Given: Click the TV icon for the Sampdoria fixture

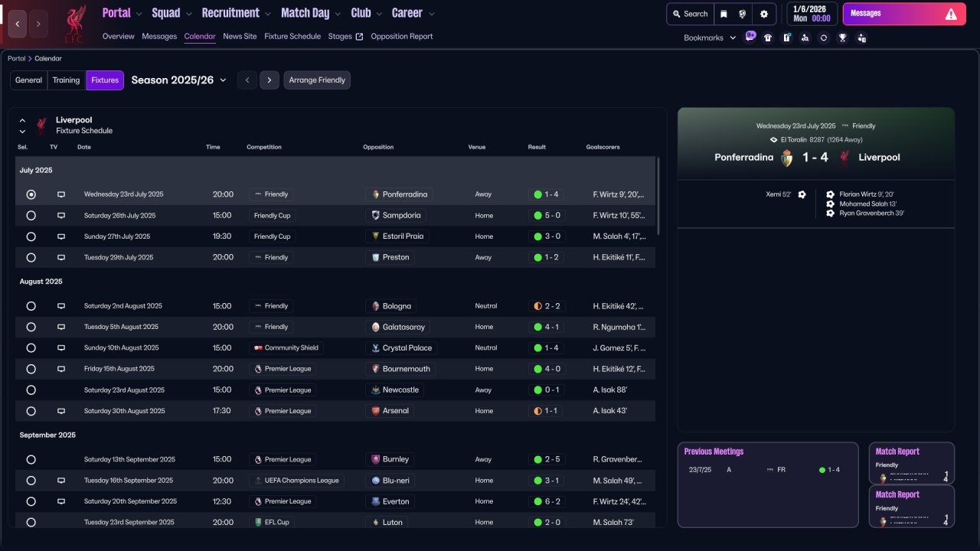Looking at the screenshot, I should (x=61, y=216).
